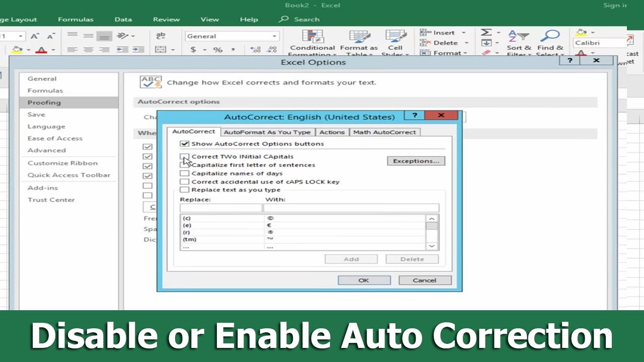Click the Replace text field
Image resolution: width=644 pixels, height=362 pixels.
(221, 208)
